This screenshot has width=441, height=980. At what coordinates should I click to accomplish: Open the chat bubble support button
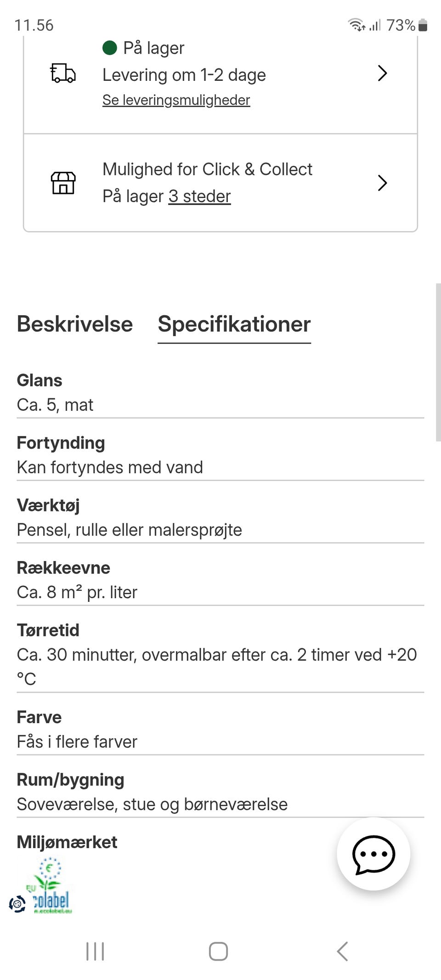click(373, 854)
